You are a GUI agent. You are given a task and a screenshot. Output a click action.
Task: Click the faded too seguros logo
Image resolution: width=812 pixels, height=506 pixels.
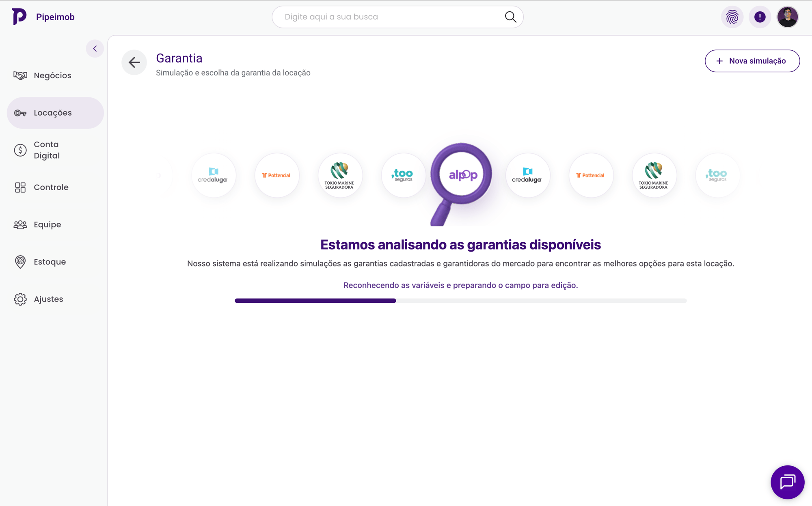717,175
